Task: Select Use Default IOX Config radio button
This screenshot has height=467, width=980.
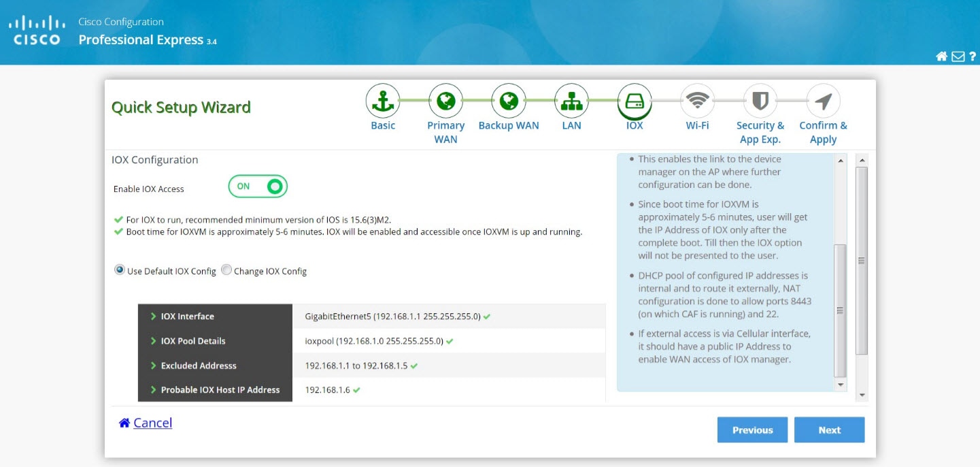Action: pos(120,270)
